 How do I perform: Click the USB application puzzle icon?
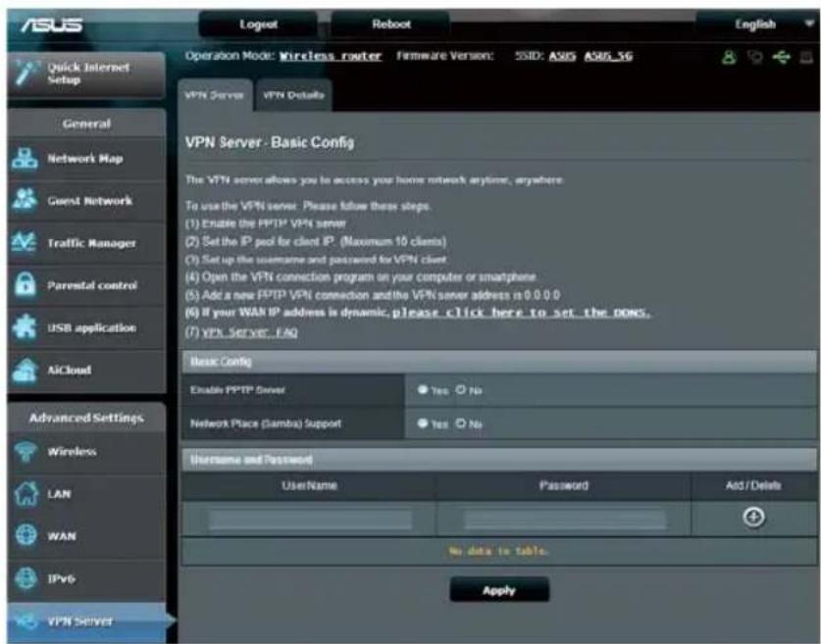click(25, 327)
